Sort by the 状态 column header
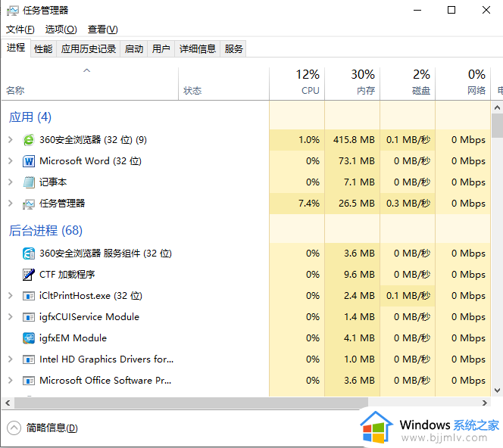 pos(223,84)
